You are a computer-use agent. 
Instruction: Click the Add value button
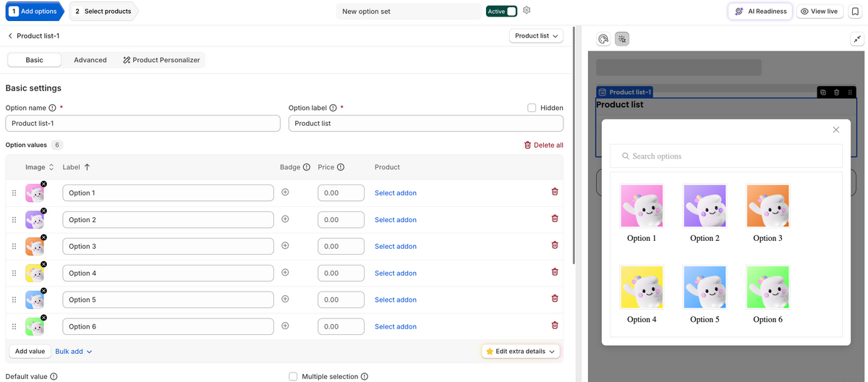(x=30, y=351)
